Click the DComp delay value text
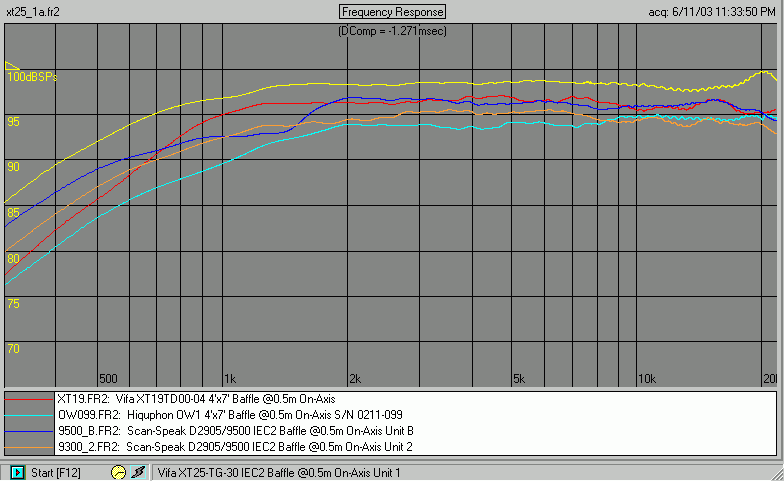 point(393,31)
